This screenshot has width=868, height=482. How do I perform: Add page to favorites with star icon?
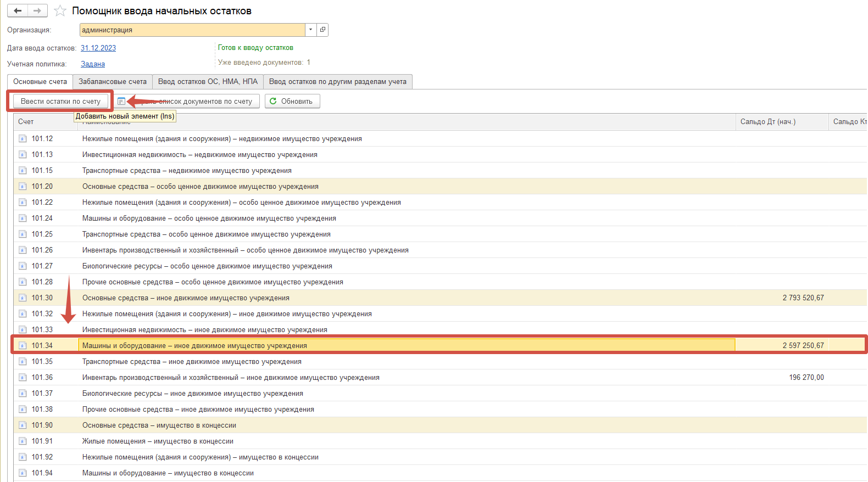click(x=60, y=11)
